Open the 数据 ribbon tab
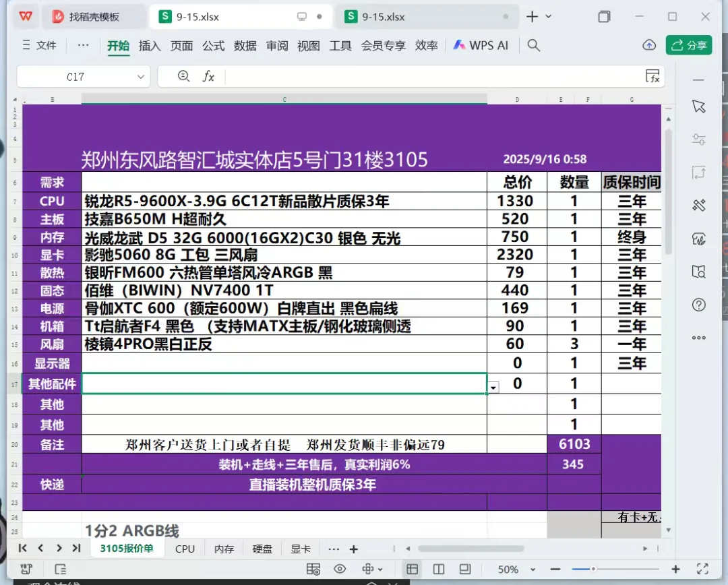This screenshot has height=585, width=728. click(245, 46)
